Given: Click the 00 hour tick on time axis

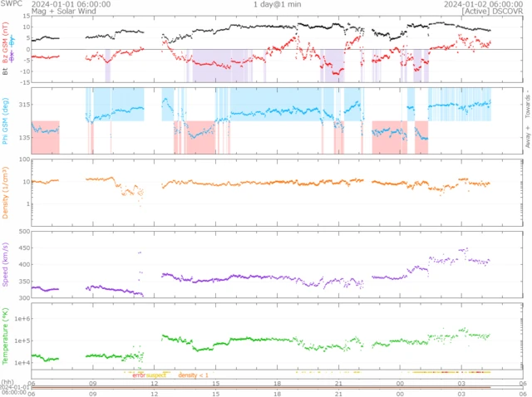Looking at the screenshot, I should click(400, 383).
